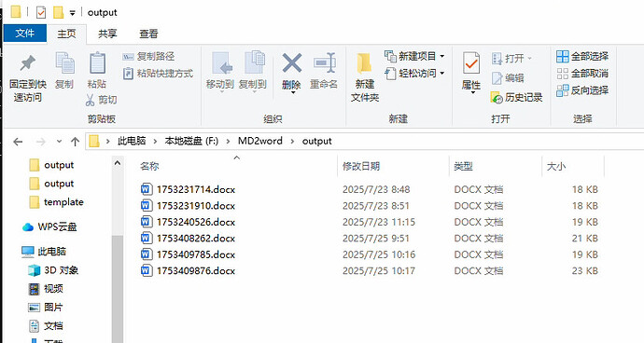Click 本地磁盘 (F:) in the address bar
This screenshot has height=343, width=644.
point(191,141)
